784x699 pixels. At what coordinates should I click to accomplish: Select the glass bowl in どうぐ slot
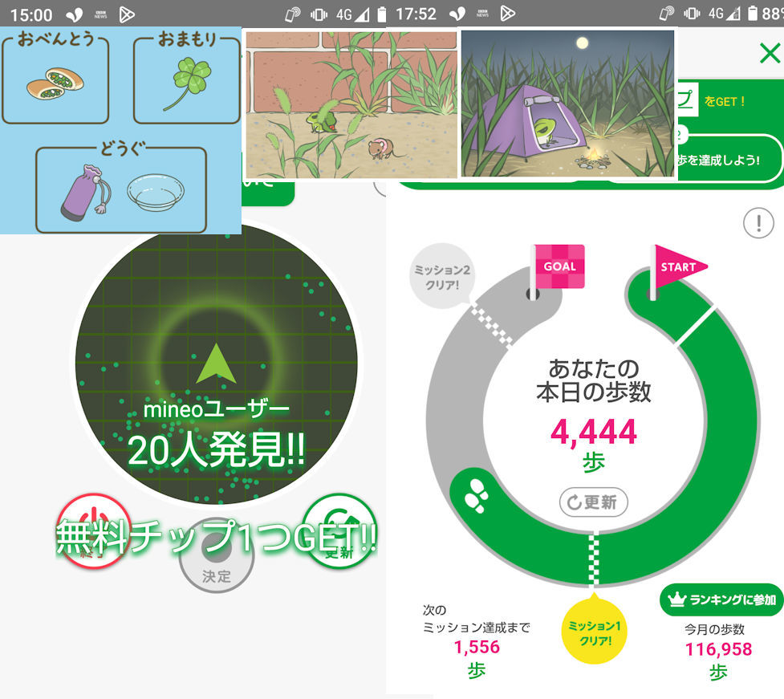click(x=156, y=193)
